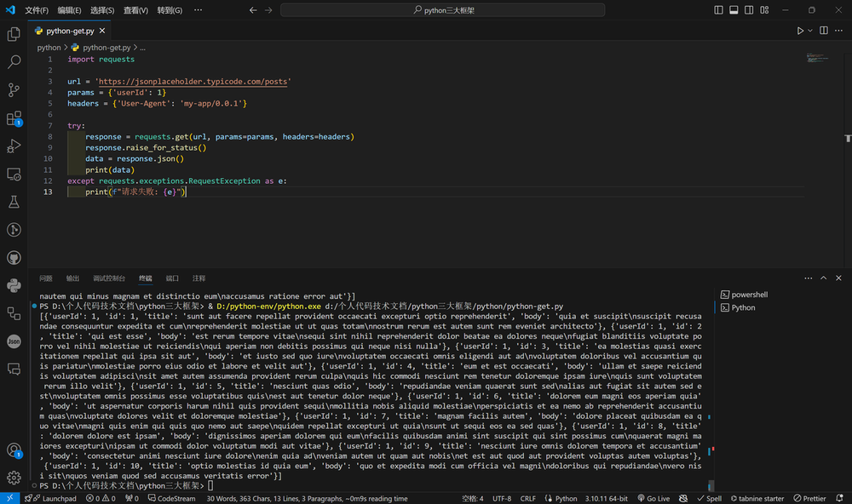Open the 文件(F) menu

pos(37,10)
